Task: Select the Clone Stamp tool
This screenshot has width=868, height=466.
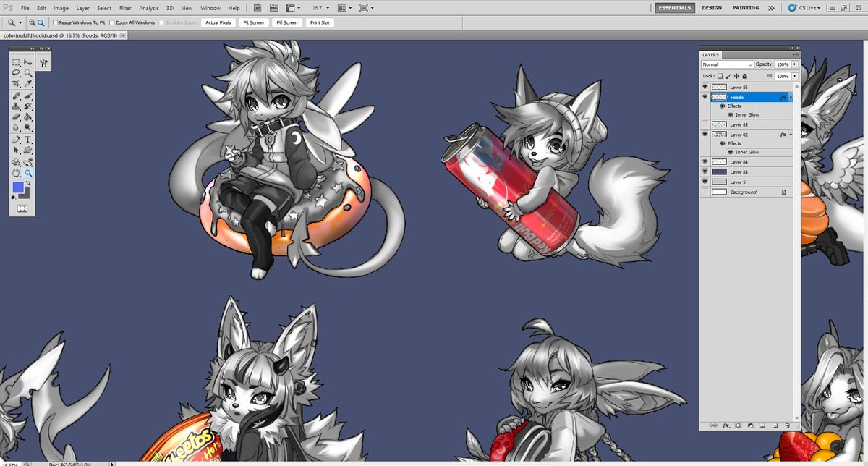Action: [x=16, y=106]
